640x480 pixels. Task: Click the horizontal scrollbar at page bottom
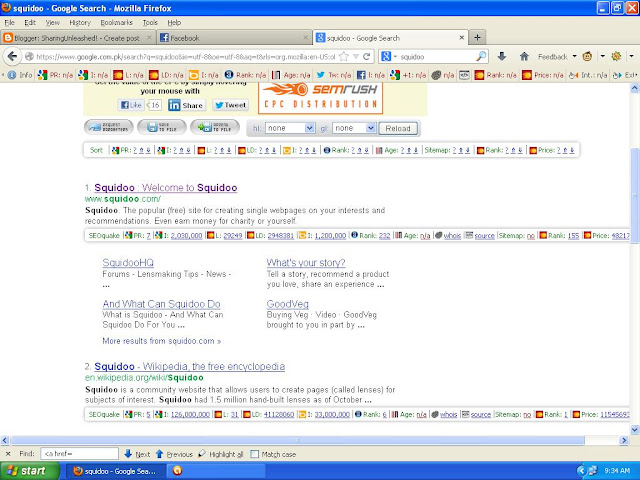point(297,440)
